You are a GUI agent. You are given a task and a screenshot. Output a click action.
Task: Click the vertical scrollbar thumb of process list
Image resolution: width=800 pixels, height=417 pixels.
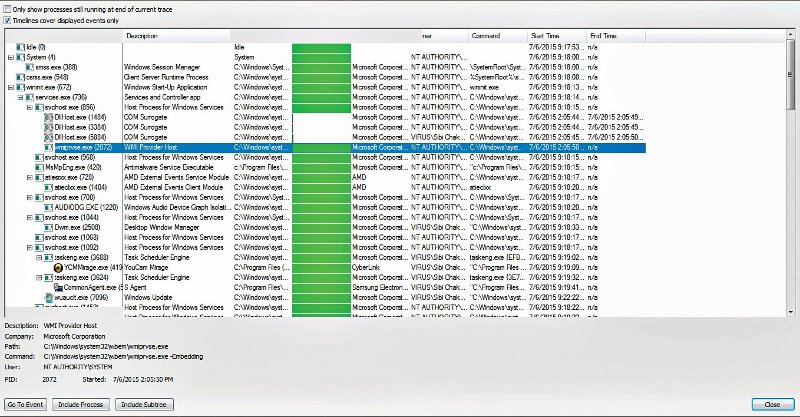[790, 74]
